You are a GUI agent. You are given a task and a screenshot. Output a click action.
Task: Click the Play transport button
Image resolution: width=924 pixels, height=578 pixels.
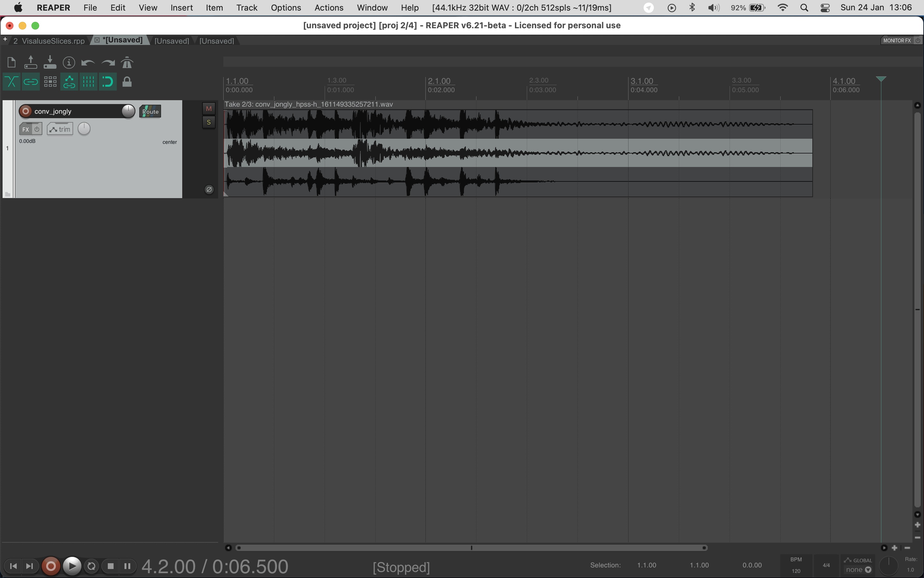click(x=72, y=566)
